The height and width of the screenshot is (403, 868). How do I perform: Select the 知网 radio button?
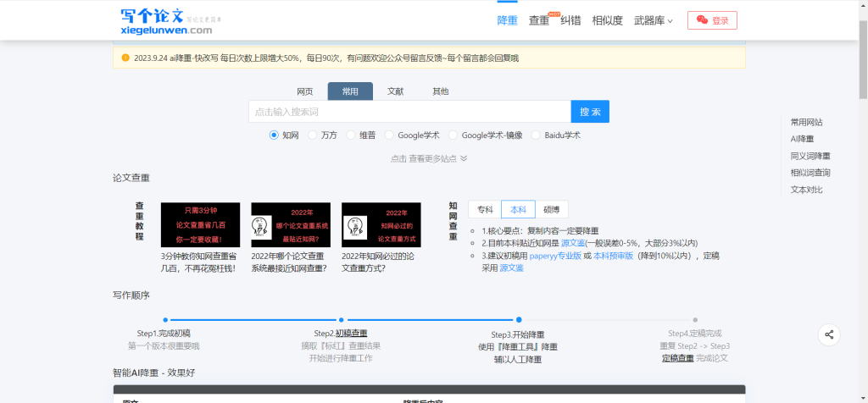point(274,135)
